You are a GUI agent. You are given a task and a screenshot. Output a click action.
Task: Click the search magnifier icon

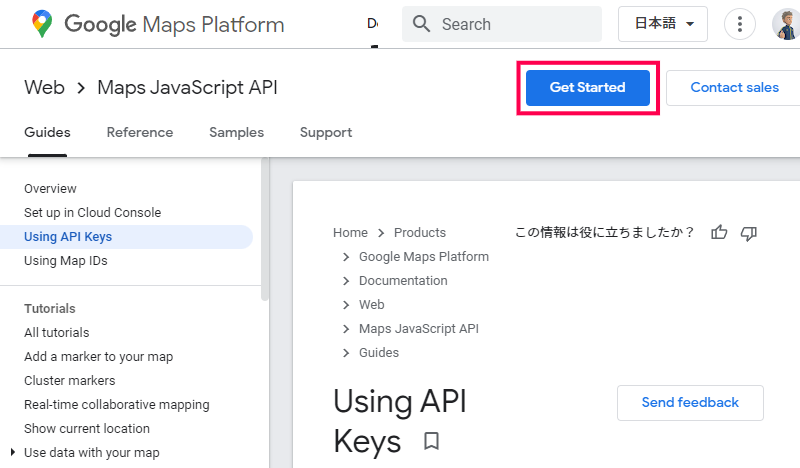coord(421,23)
